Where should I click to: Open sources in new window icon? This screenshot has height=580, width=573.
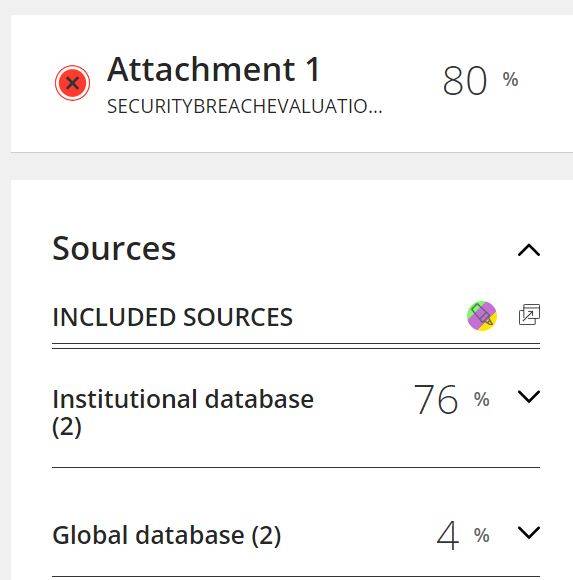click(529, 315)
